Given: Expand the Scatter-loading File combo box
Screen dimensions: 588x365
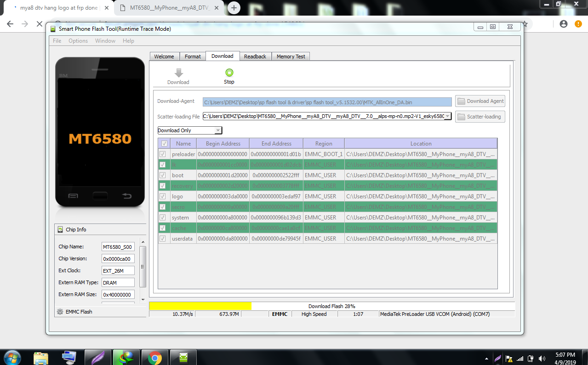Looking at the screenshot, I should [447, 117].
